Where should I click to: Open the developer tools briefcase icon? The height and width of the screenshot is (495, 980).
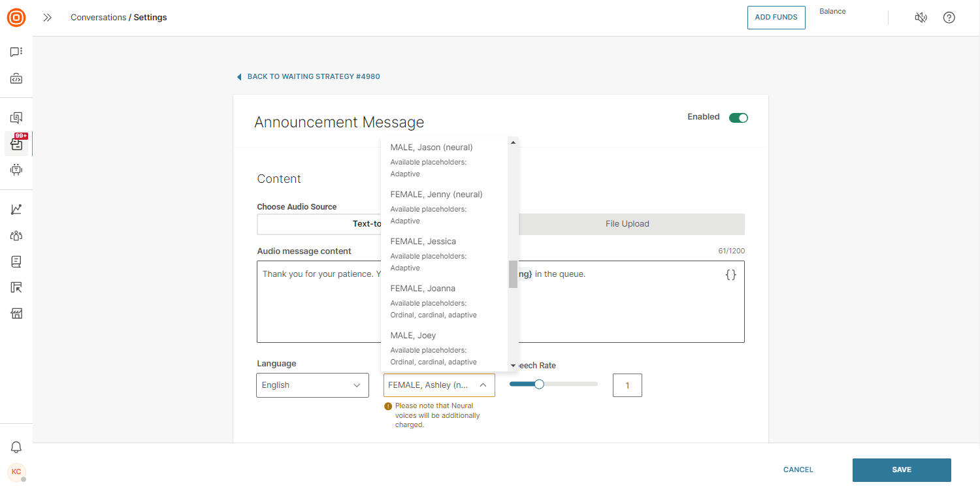(16, 79)
